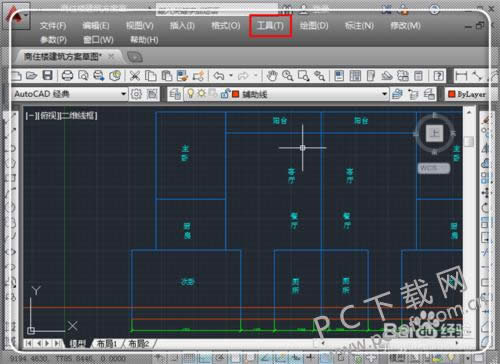
Task: Click the 模型 status bar button
Action: click(x=397, y=358)
